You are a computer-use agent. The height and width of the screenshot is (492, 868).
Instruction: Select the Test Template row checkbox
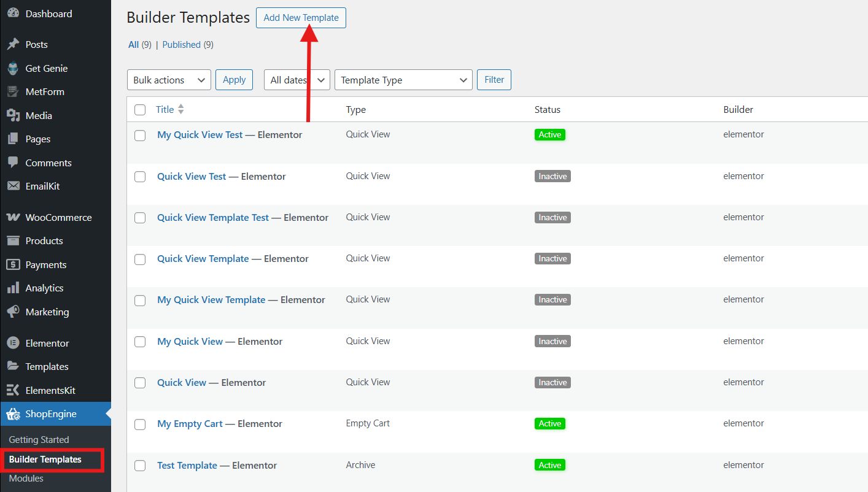[140, 466]
